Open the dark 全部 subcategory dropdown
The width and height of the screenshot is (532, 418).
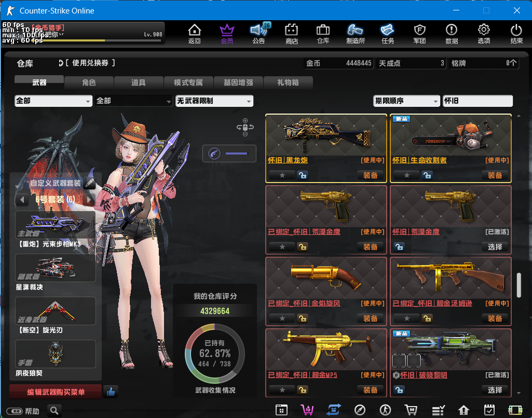pos(134,101)
